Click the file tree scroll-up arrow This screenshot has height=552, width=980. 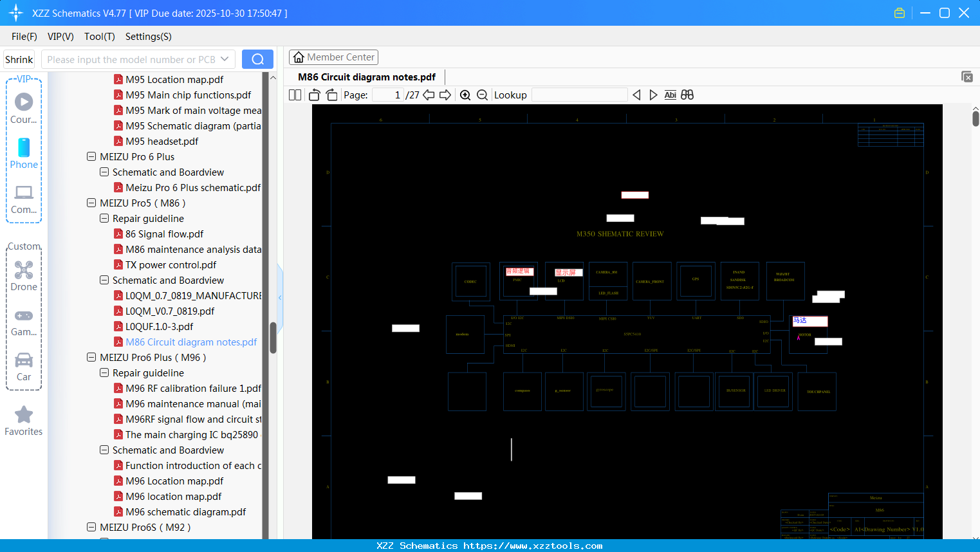pyautogui.click(x=273, y=77)
